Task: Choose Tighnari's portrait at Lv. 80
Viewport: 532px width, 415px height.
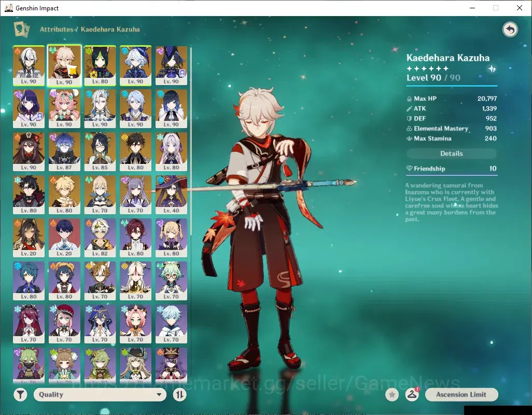Action: [100, 65]
